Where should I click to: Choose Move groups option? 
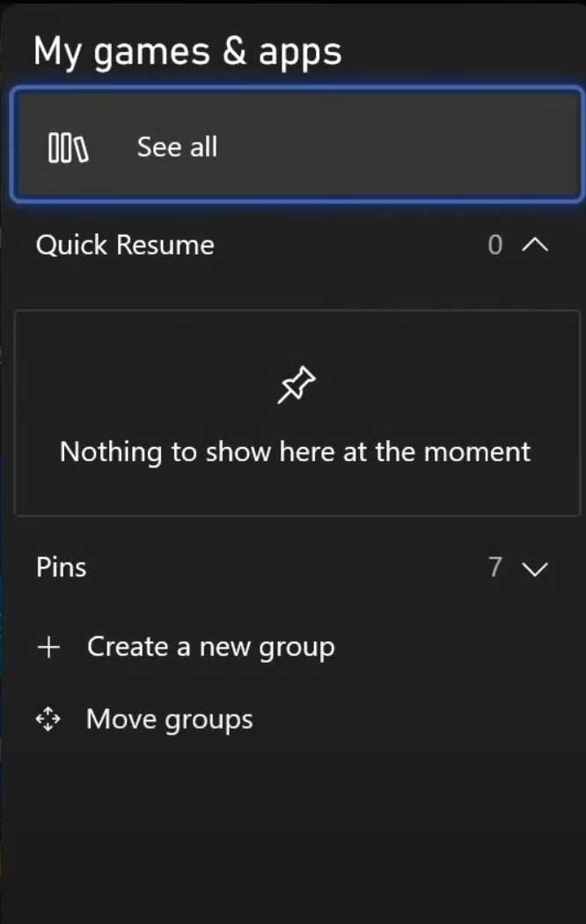tap(144, 720)
